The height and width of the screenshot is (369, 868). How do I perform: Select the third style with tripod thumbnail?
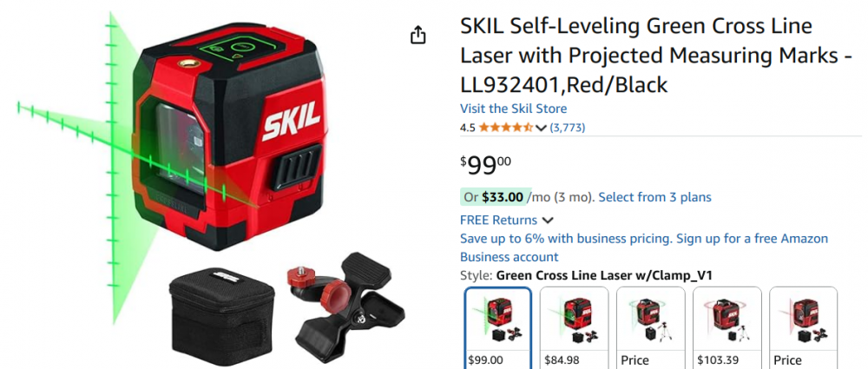click(x=650, y=327)
